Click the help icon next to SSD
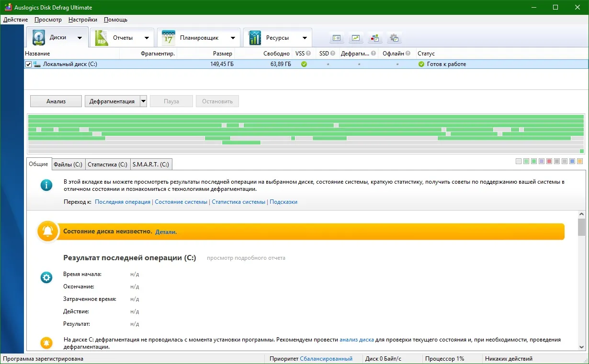Viewport: 589px width, 364px height. pos(332,54)
